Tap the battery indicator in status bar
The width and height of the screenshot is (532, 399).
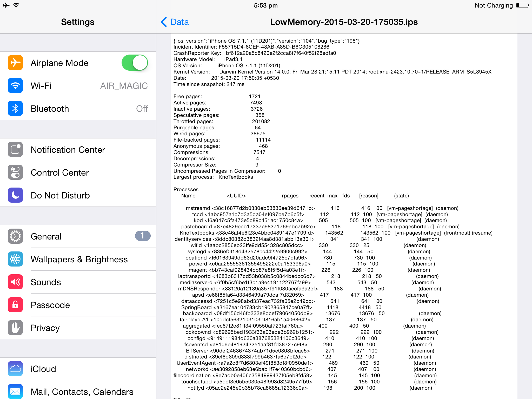522,5
